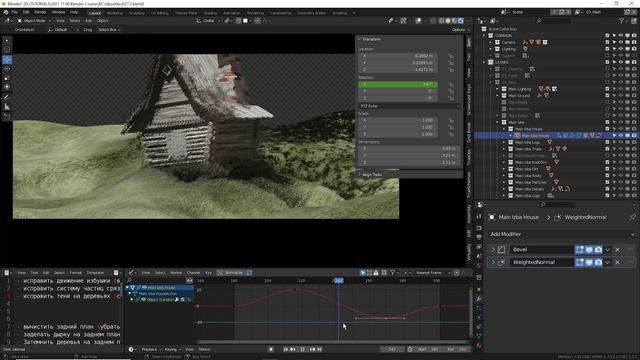Open the Object Mode dropdown

click(x=34, y=20)
